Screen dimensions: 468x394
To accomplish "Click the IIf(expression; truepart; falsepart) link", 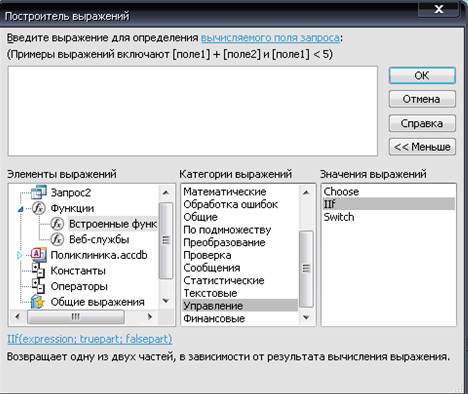I will (x=90, y=339).
